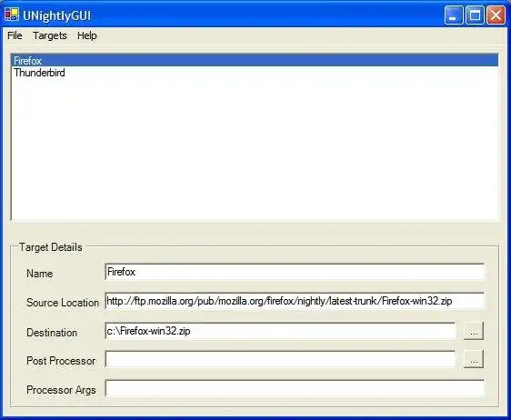Click the Source Location text field
The image size is (511, 420).
click(x=295, y=301)
